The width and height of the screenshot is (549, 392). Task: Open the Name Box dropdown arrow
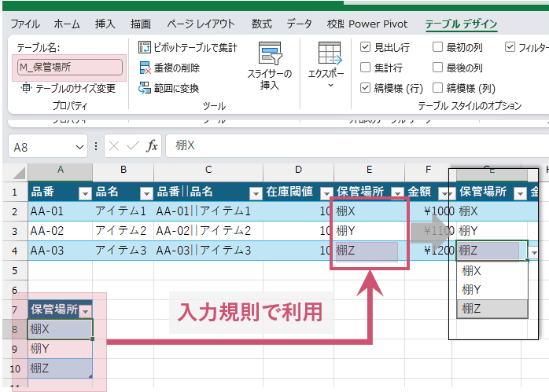(79, 147)
